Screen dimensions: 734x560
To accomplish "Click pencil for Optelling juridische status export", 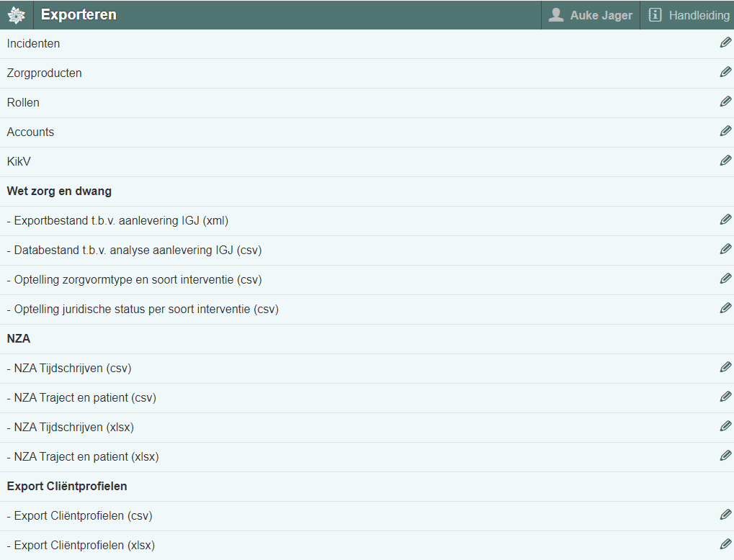I will [x=725, y=309].
